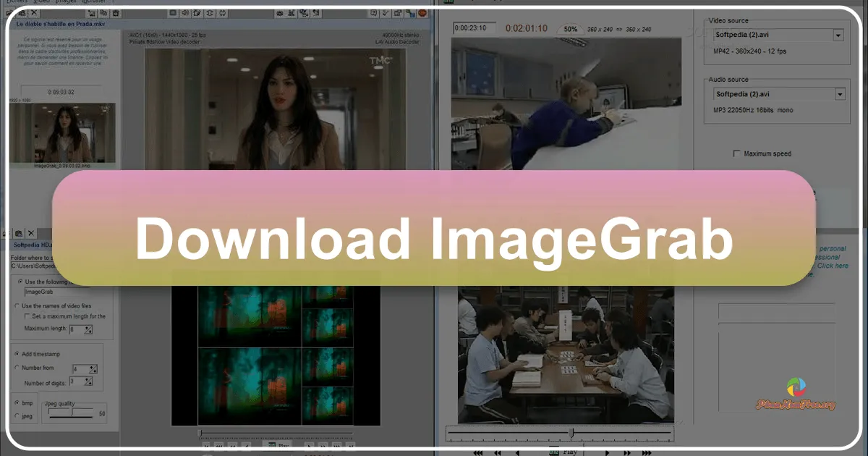Open the folder icon on the top toolbar
Viewport: 868px width, 456px height.
[x=8, y=12]
